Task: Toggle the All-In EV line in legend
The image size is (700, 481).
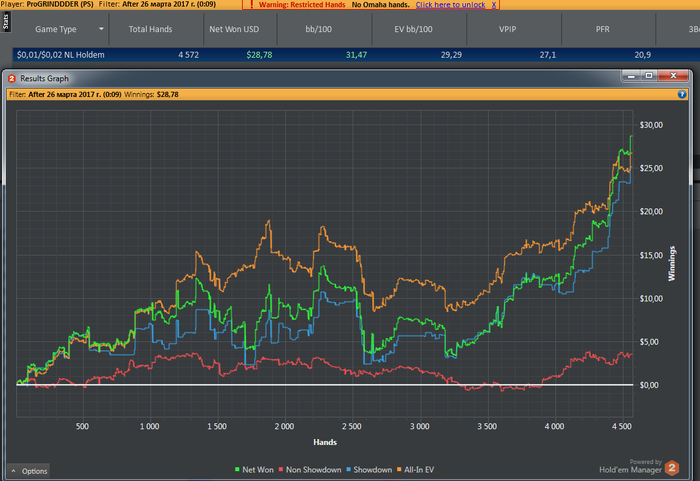Action: [x=417, y=468]
